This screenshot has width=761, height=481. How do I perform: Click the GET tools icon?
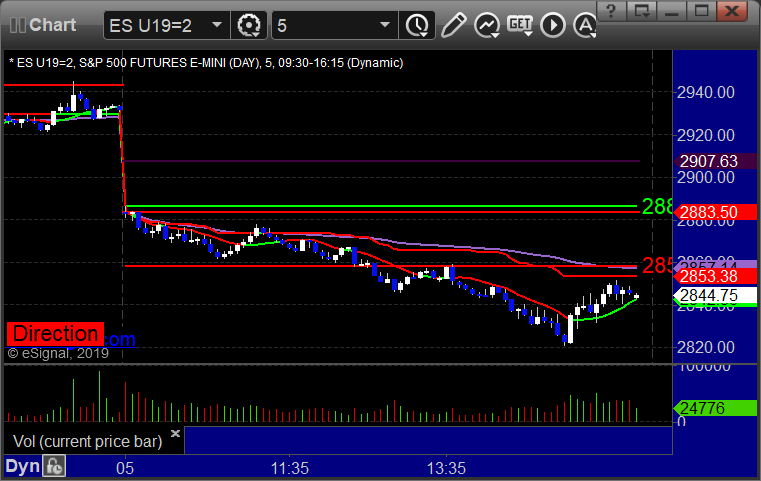coord(520,24)
